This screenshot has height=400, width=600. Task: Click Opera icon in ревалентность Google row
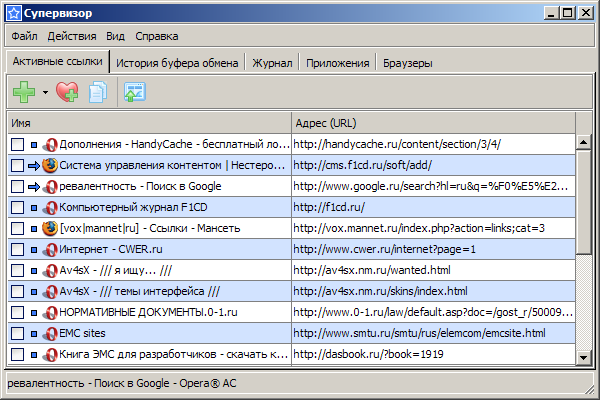(x=50, y=187)
